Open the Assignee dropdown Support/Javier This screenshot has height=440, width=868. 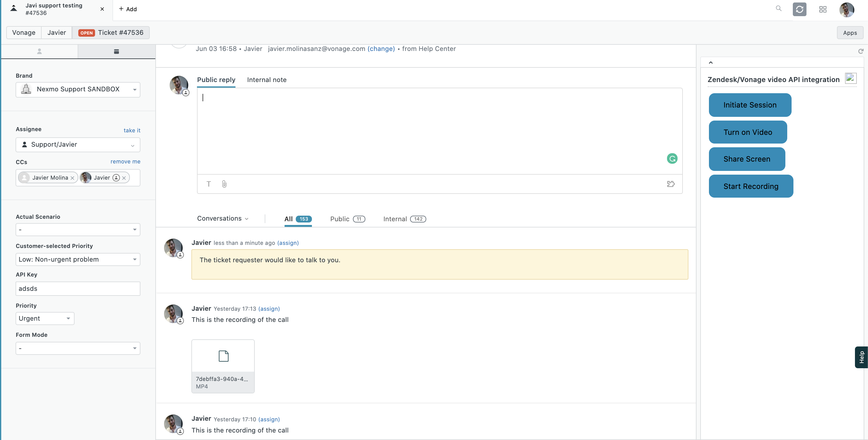tap(78, 145)
